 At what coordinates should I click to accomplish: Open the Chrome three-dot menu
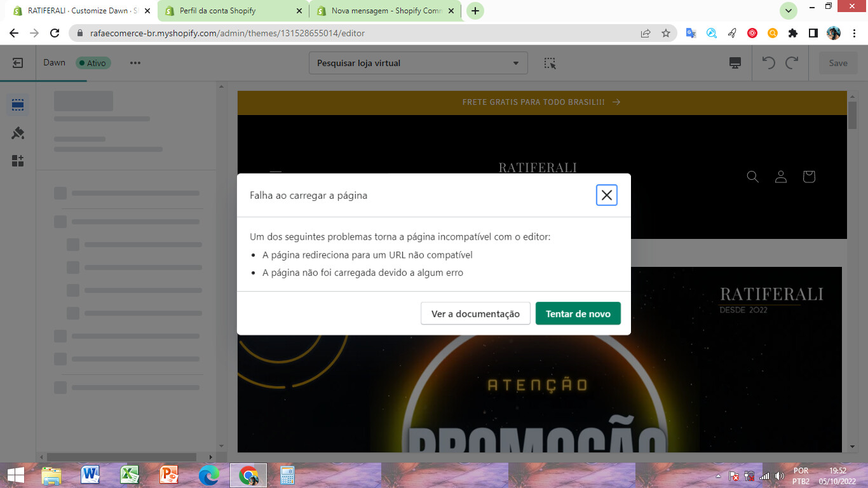[x=854, y=33]
